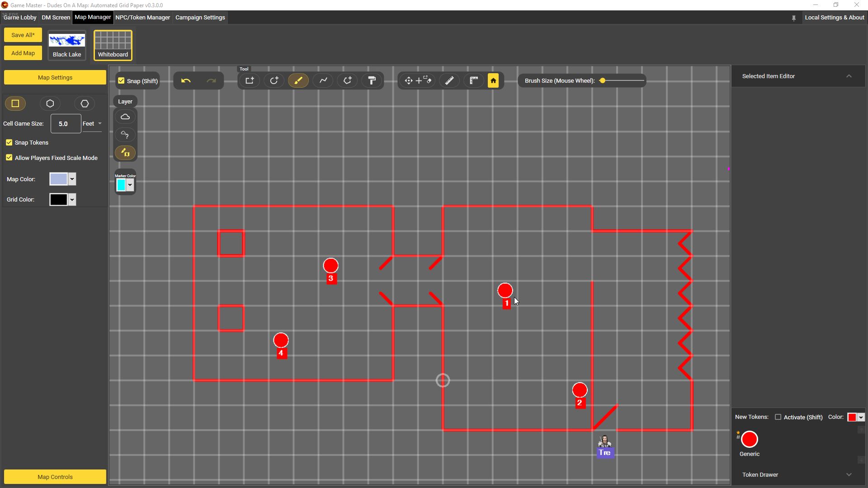Open the Map Color dropdown
The image size is (868, 488).
pyautogui.click(x=72, y=179)
